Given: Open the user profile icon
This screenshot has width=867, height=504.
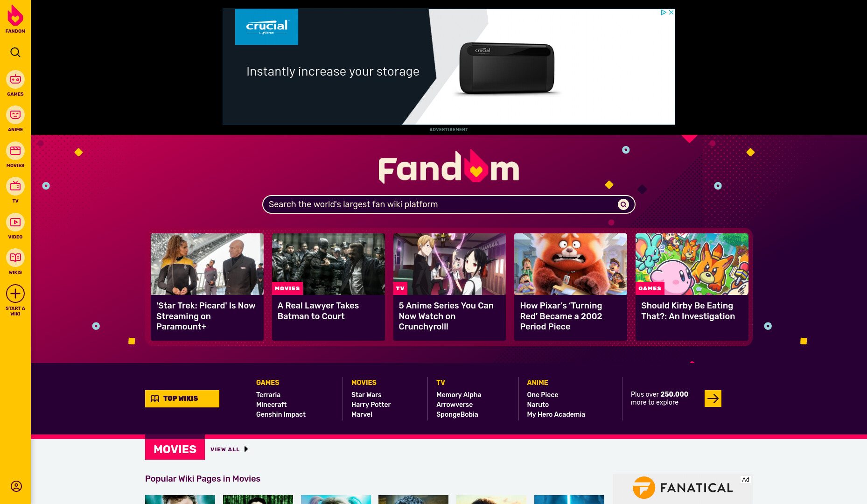Looking at the screenshot, I should click(16, 486).
